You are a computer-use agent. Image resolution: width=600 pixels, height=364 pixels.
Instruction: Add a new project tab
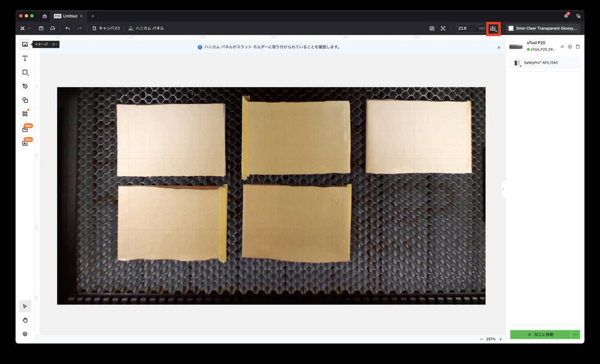click(92, 16)
